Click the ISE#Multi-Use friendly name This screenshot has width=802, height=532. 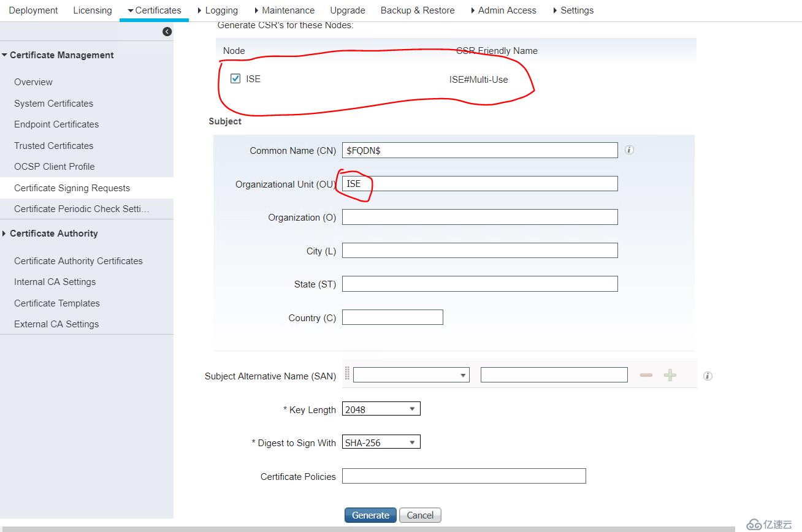(x=478, y=80)
